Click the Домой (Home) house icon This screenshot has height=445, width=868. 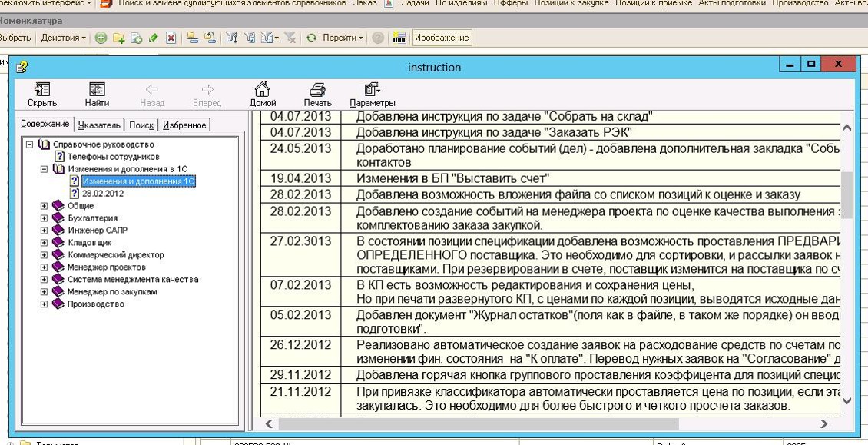coord(263,88)
